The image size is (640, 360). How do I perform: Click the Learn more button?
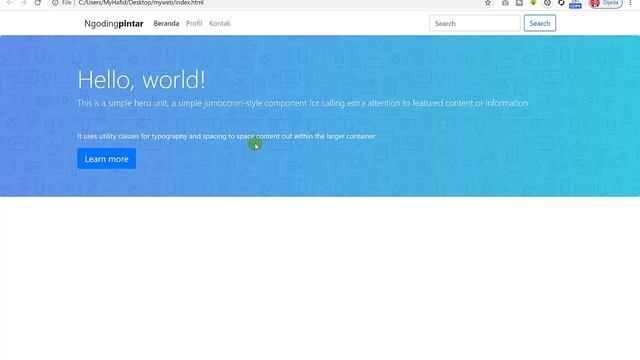coord(107,159)
